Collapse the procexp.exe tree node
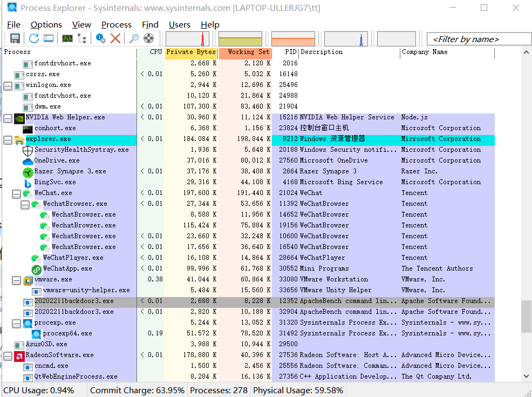Viewport: 532px width, 397px height. pos(16,324)
